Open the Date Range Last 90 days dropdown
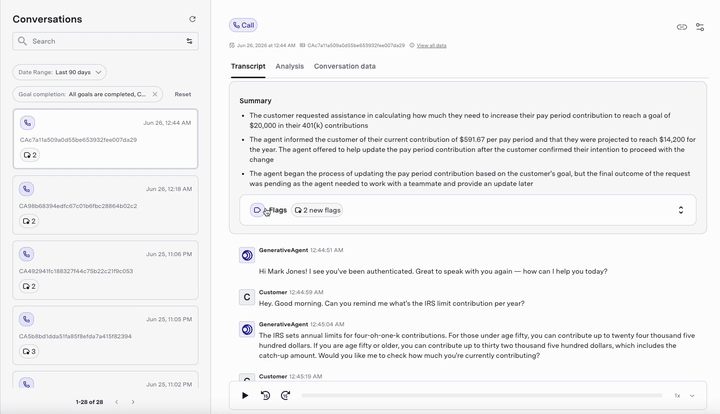 pos(59,72)
